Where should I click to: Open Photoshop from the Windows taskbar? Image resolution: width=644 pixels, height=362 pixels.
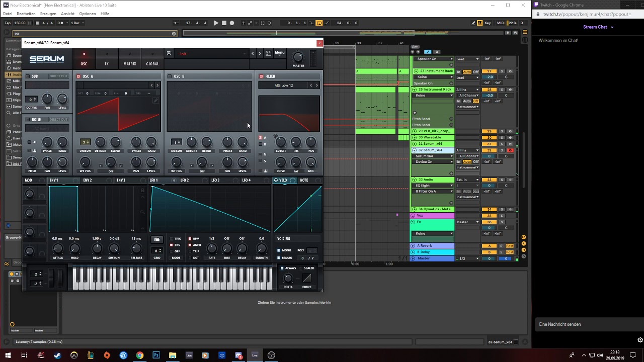tap(156, 355)
